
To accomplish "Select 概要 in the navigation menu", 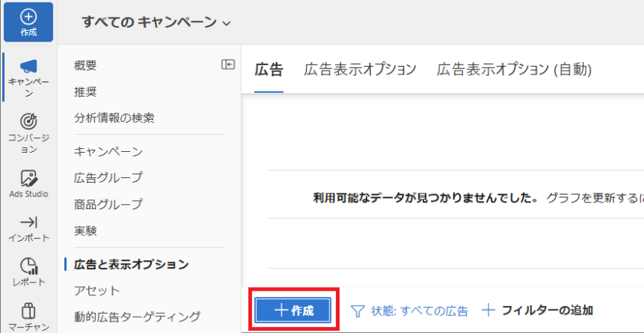I will click(85, 65).
